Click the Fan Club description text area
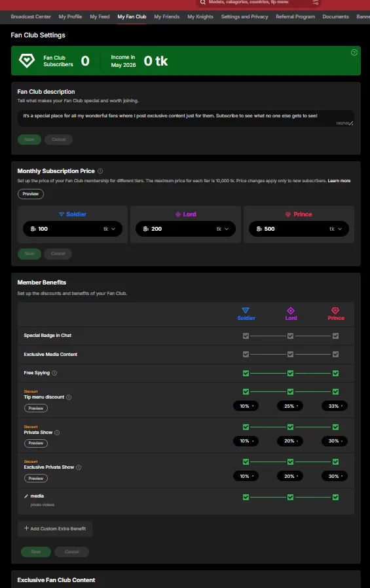Screen dimensions: 370x588 coord(186,118)
